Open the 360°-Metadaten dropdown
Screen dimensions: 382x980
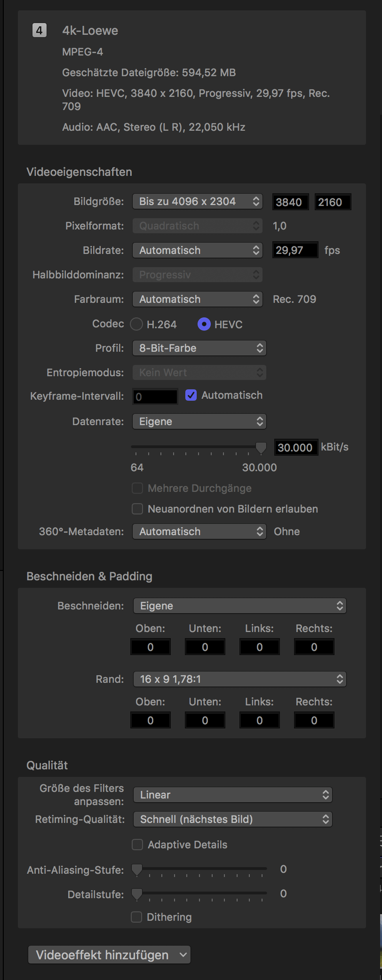(199, 531)
